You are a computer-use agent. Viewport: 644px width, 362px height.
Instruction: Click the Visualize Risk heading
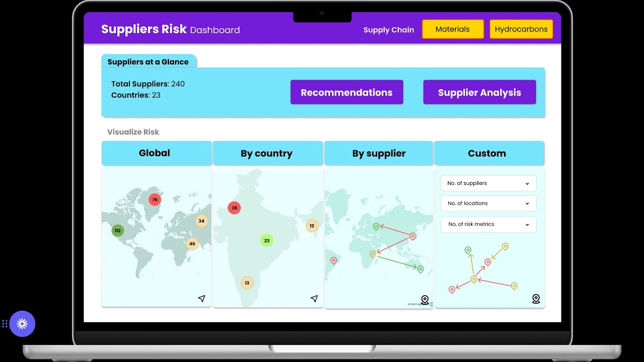[x=133, y=132]
